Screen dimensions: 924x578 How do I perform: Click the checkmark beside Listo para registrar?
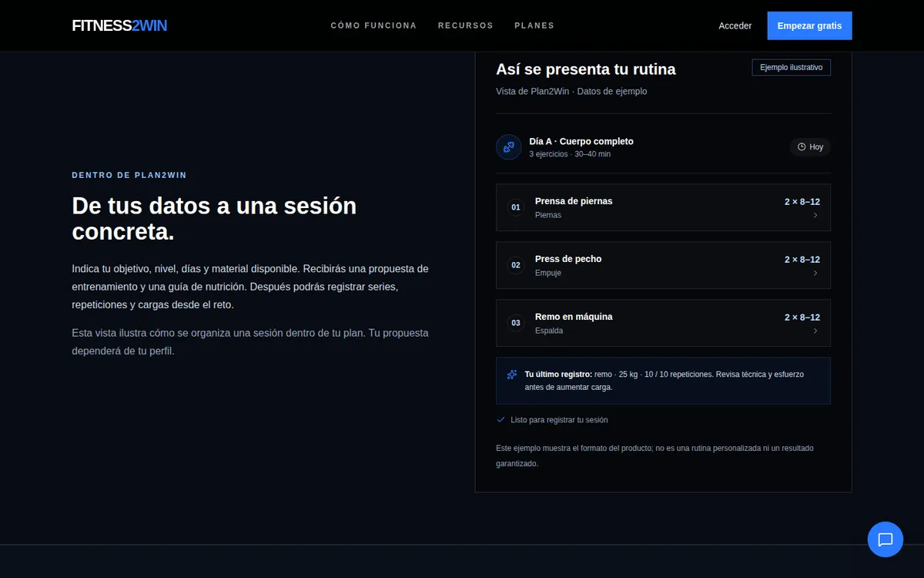[x=501, y=420]
